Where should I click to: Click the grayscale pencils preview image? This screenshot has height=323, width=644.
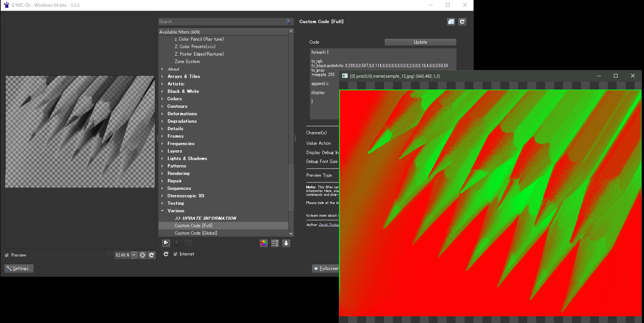click(x=80, y=132)
